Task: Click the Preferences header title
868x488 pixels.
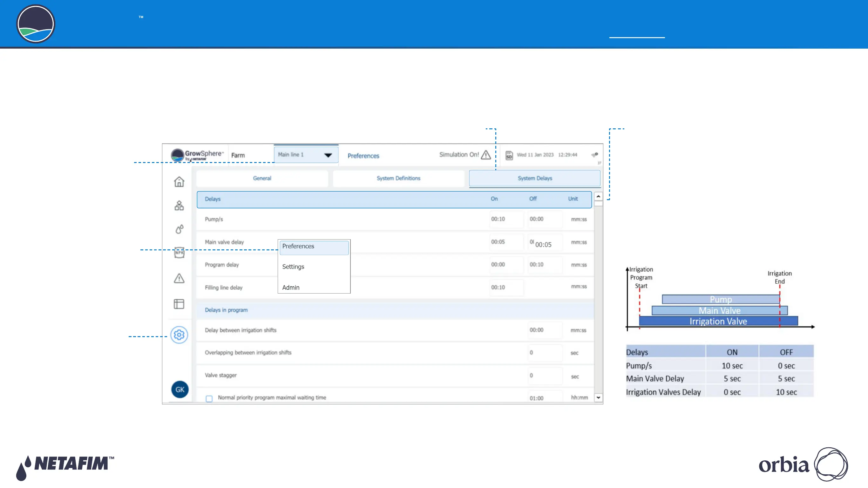Action: tap(363, 156)
